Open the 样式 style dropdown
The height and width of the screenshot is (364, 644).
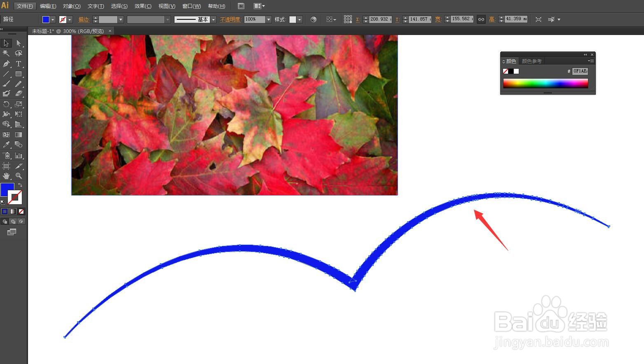(300, 20)
